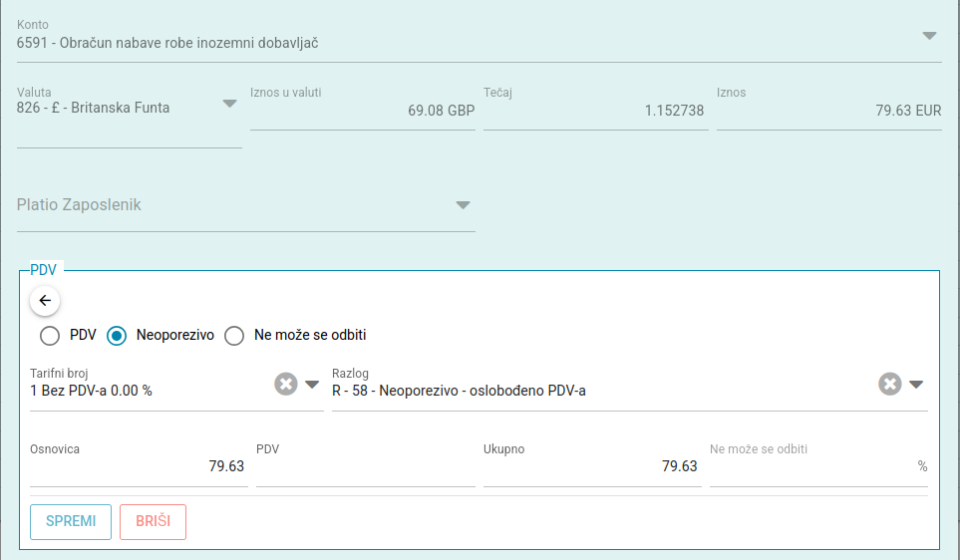Image resolution: width=960 pixels, height=560 pixels.
Task: Focus the Iznos EUR amount field
Action: [827, 111]
